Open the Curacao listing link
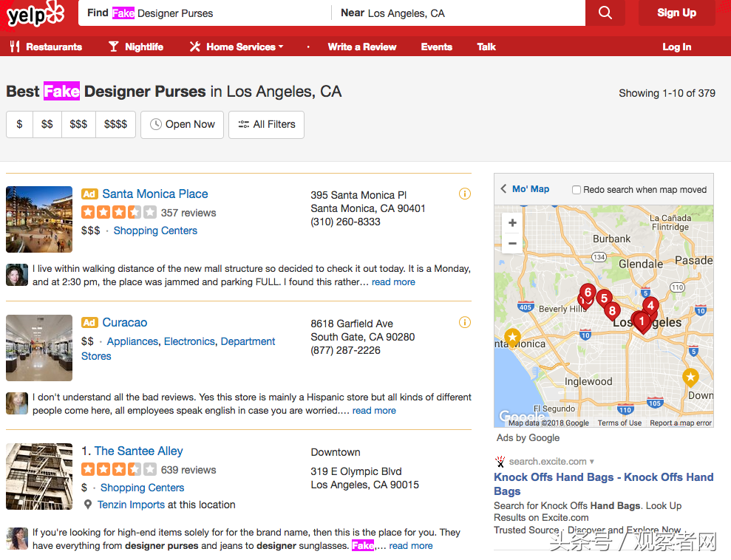The image size is (731, 560). pos(124,322)
